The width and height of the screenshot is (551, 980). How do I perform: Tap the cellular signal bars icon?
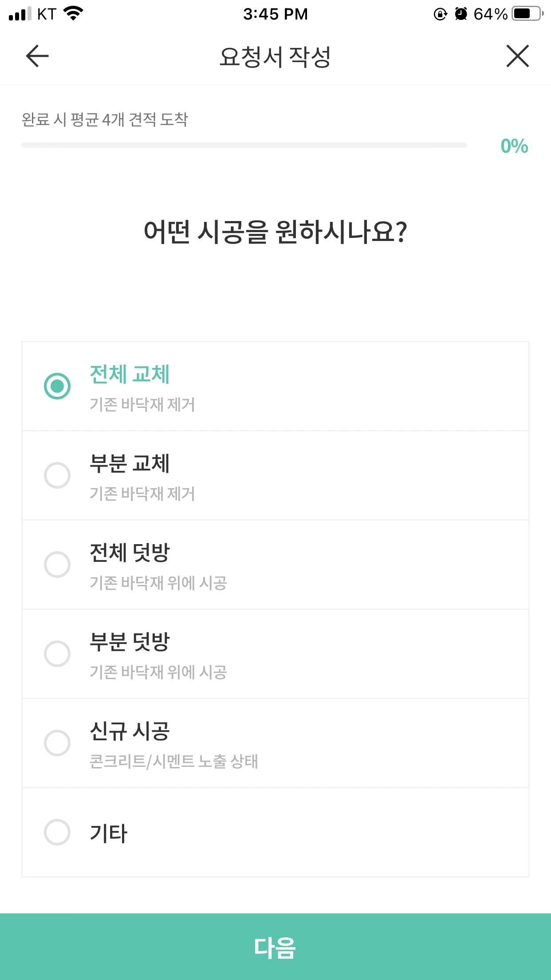20,14
